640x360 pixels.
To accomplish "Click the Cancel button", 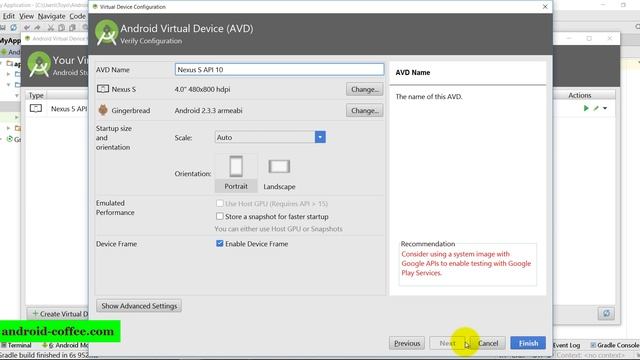I will point(488,343).
